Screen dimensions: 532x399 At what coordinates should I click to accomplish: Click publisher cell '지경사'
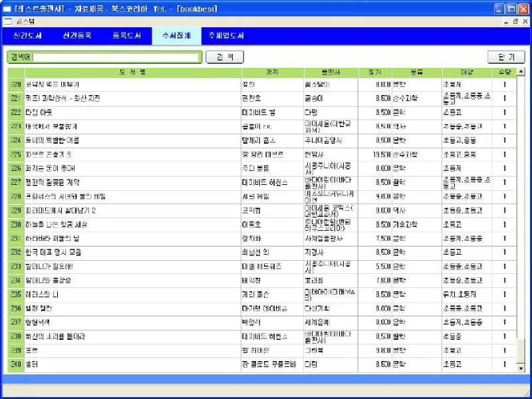(331, 253)
